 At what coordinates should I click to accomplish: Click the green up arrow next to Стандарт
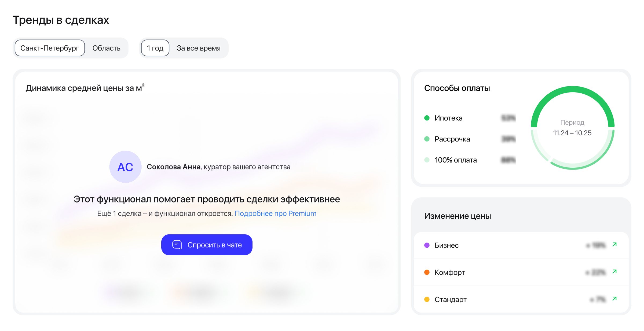[614, 299]
